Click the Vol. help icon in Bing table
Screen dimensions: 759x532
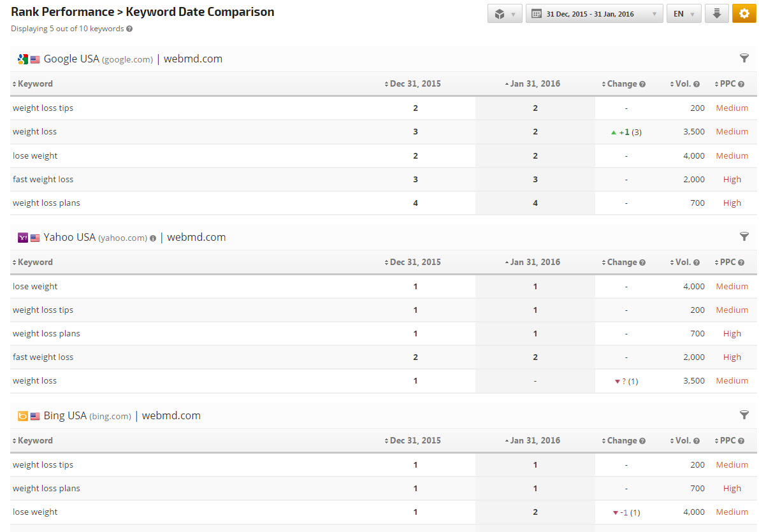tap(697, 441)
